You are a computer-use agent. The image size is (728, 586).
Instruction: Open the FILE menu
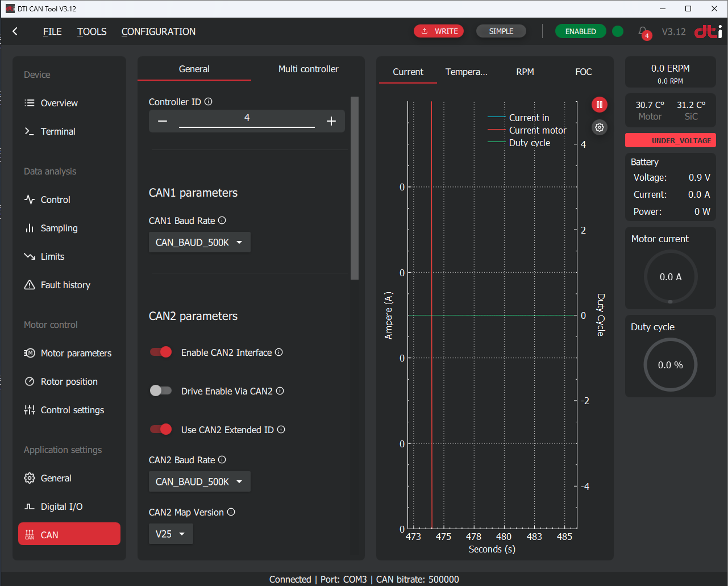coord(52,31)
